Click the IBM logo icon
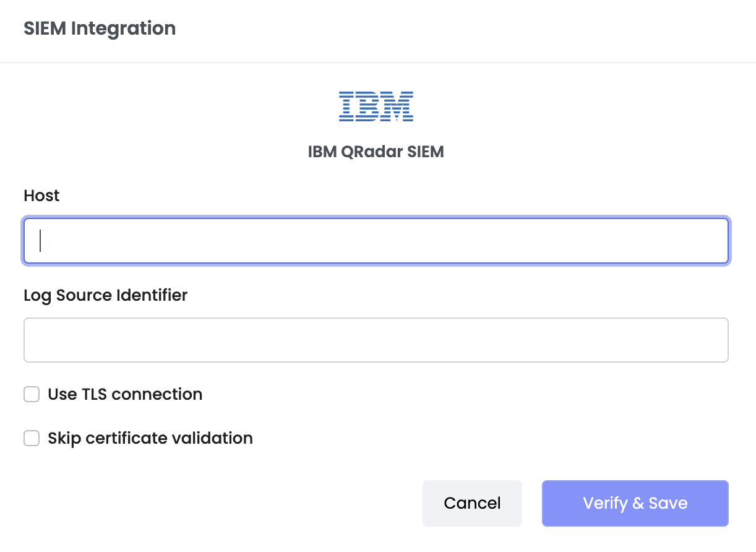This screenshot has width=756, height=552. pyautogui.click(x=376, y=106)
